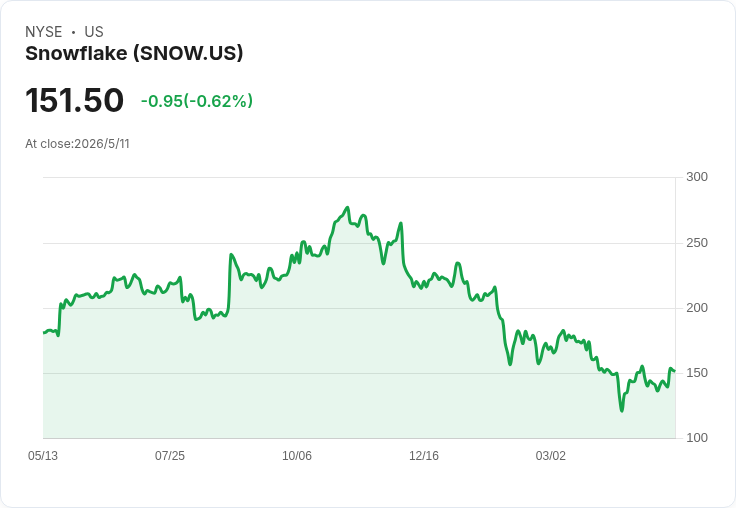Click the At close:2026/5/11 timestamp
Screen dimensions: 736x508
pyautogui.click(x=77, y=144)
